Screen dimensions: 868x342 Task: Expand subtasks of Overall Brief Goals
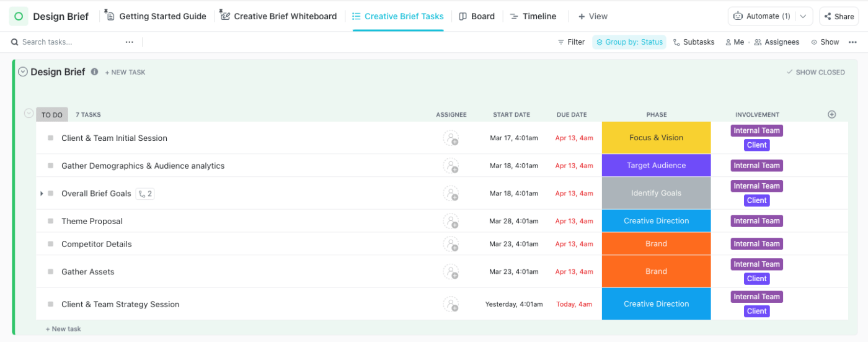pos(42,194)
